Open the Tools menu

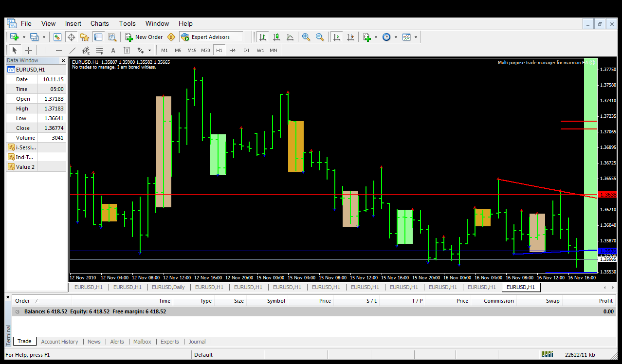point(127,23)
